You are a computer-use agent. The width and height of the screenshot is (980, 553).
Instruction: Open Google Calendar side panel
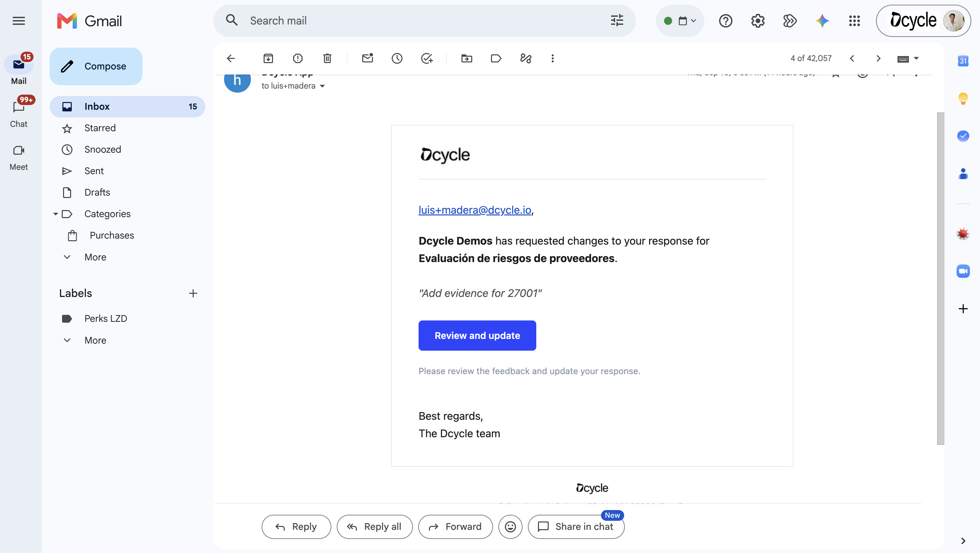coord(963,61)
